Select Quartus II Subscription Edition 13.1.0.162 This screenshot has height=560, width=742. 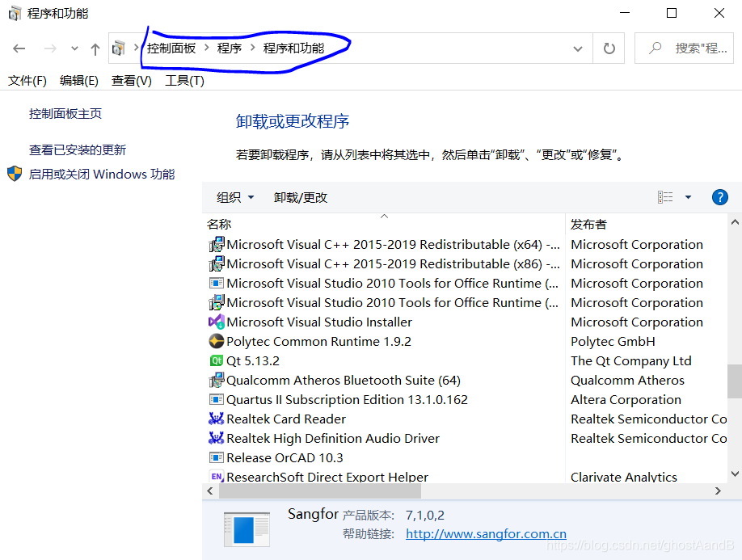[348, 400]
